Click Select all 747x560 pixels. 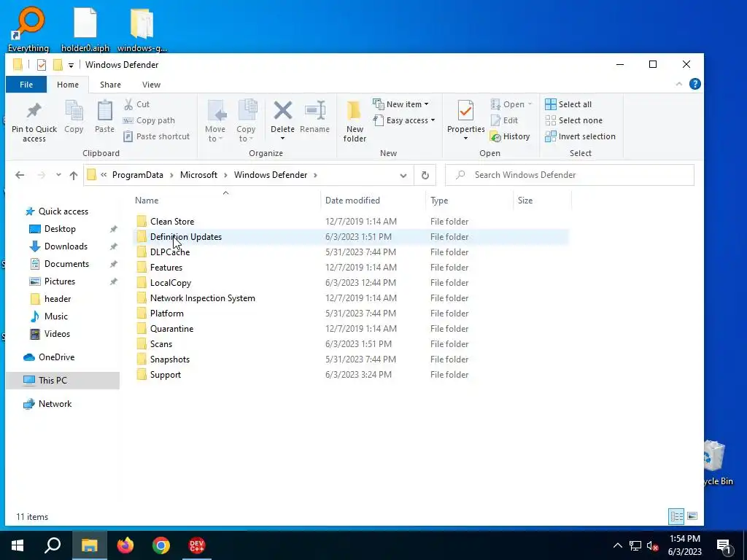(568, 104)
